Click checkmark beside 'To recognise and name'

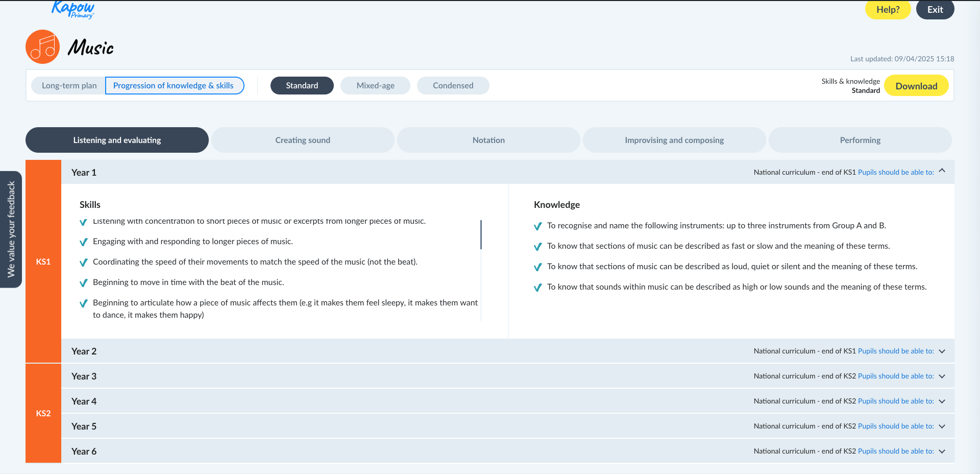[x=538, y=226]
